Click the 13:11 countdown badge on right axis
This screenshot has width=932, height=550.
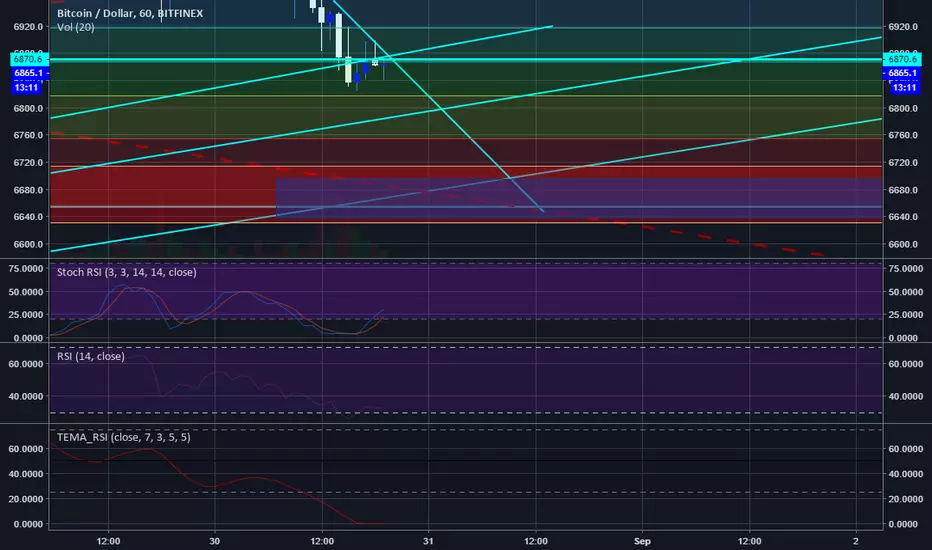pyautogui.click(x=904, y=87)
